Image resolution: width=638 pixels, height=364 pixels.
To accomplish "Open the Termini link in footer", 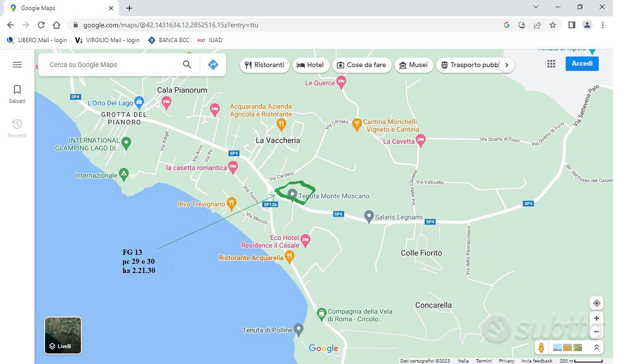I will (484, 361).
